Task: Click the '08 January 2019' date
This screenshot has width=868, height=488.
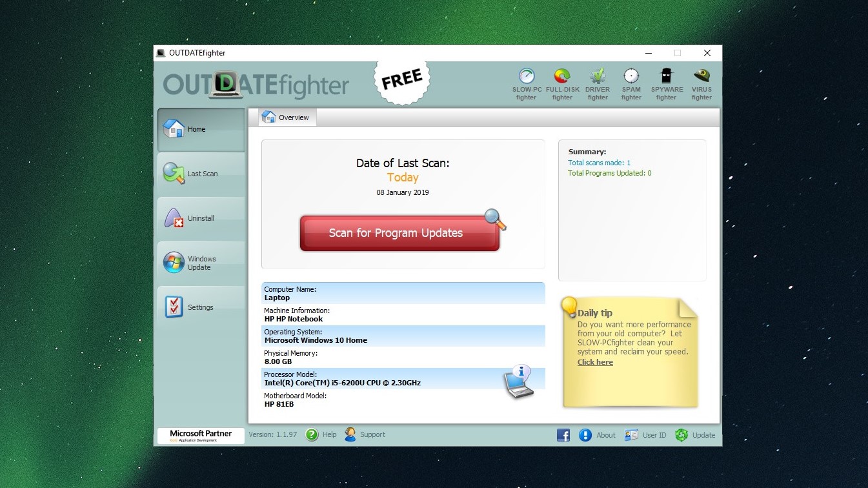Action: pyautogui.click(x=403, y=193)
